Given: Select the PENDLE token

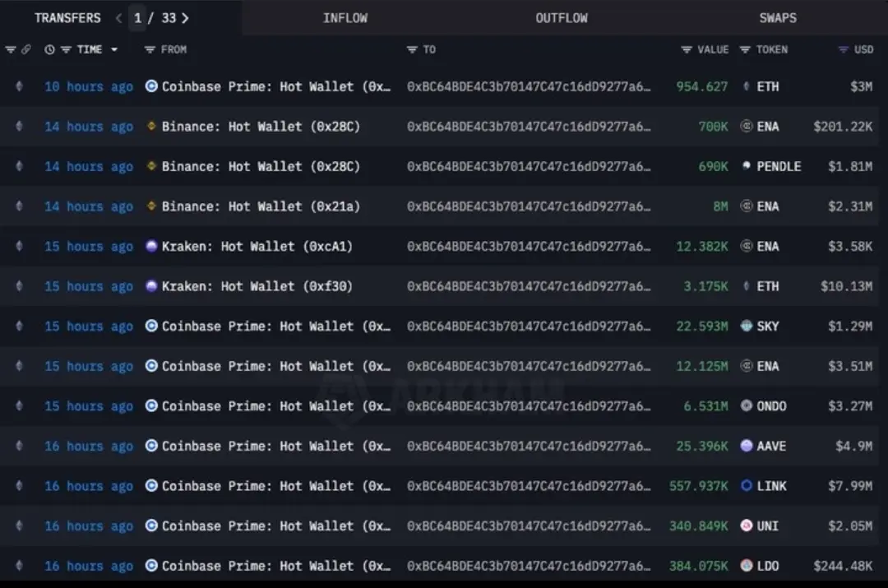Looking at the screenshot, I should (779, 167).
